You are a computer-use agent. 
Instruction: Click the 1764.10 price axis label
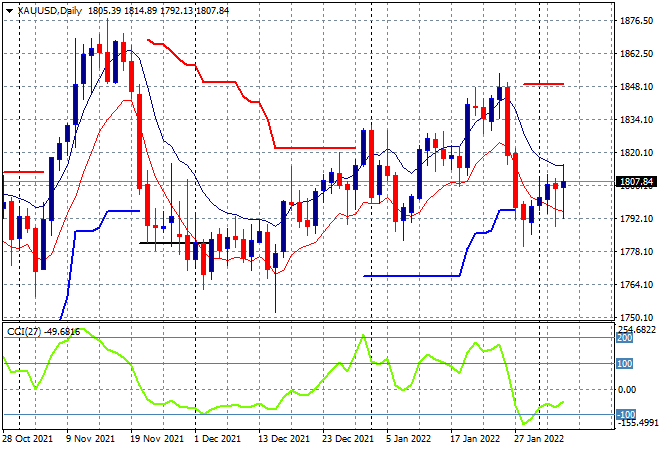click(636, 285)
